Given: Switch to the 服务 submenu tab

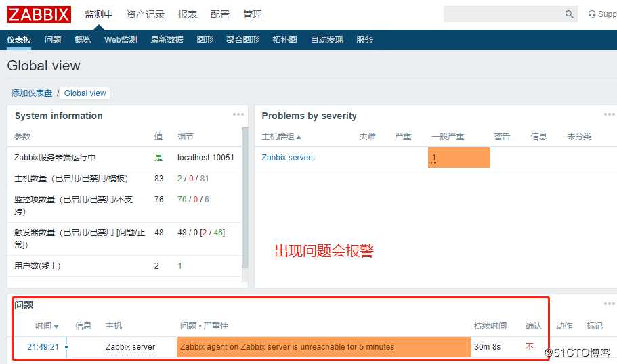Looking at the screenshot, I should tap(364, 40).
